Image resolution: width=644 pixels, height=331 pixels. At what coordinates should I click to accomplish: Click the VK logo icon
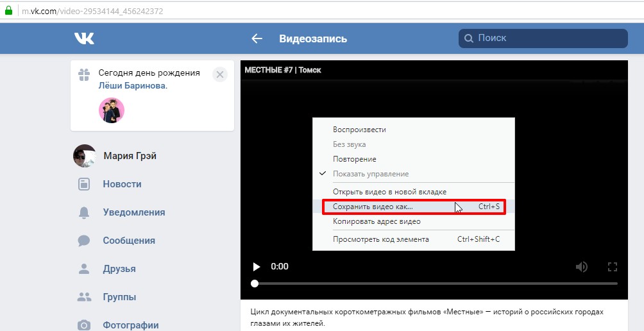click(x=84, y=38)
